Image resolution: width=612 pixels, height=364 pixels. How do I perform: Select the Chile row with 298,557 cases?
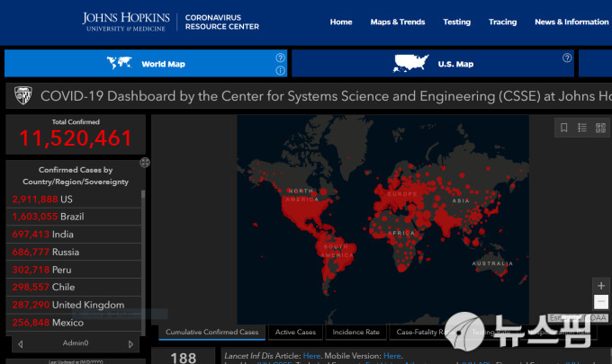pyautogui.click(x=74, y=288)
